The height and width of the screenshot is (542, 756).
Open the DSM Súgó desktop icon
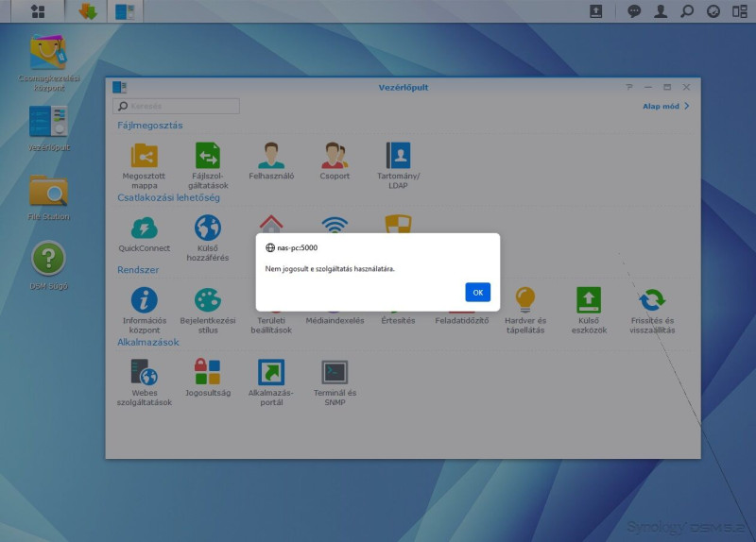click(48, 259)
